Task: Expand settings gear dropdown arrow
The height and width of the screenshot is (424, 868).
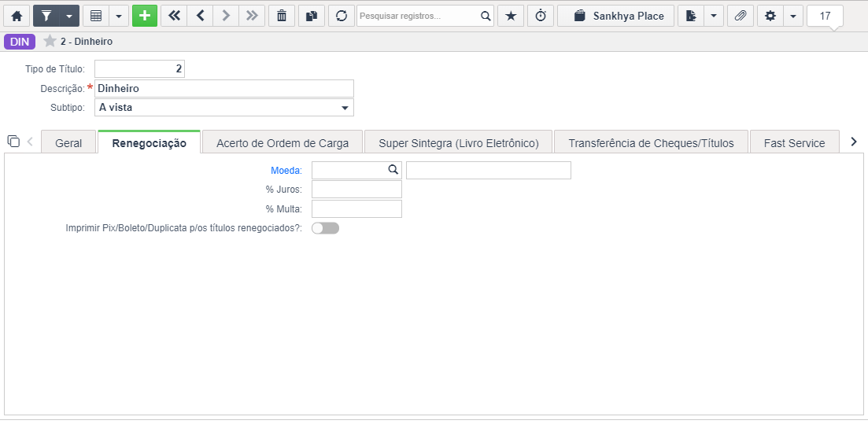Action: point(793,16)
